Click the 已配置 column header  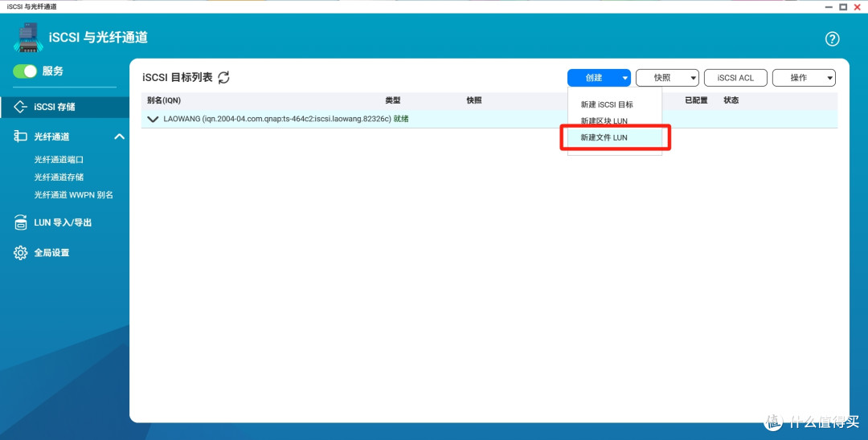tap(696, 100)
